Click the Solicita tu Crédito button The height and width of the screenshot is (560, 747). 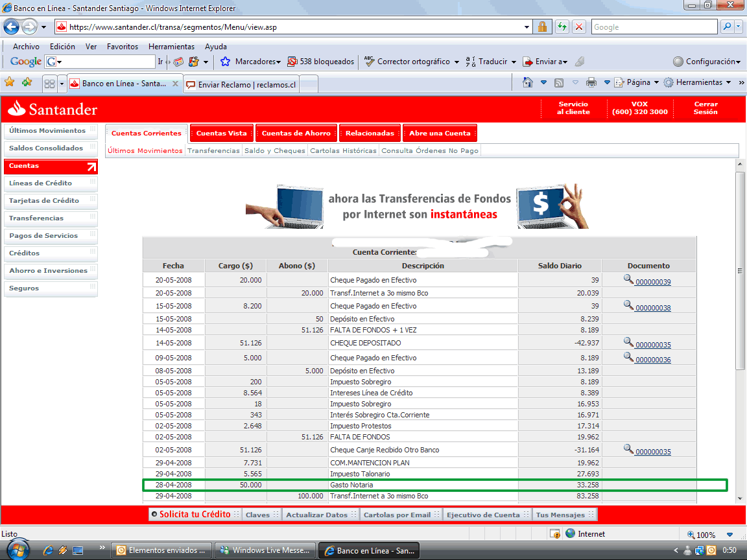pos(195,514)
